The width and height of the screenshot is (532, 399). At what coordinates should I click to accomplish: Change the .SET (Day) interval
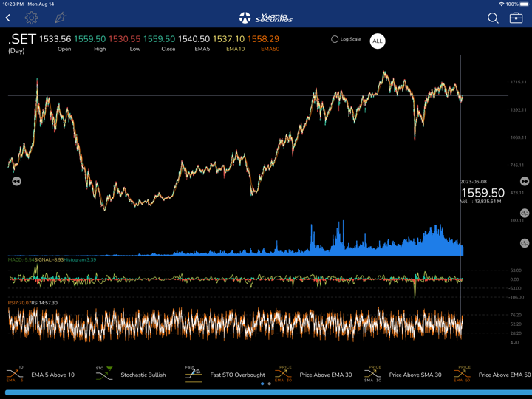21,43
